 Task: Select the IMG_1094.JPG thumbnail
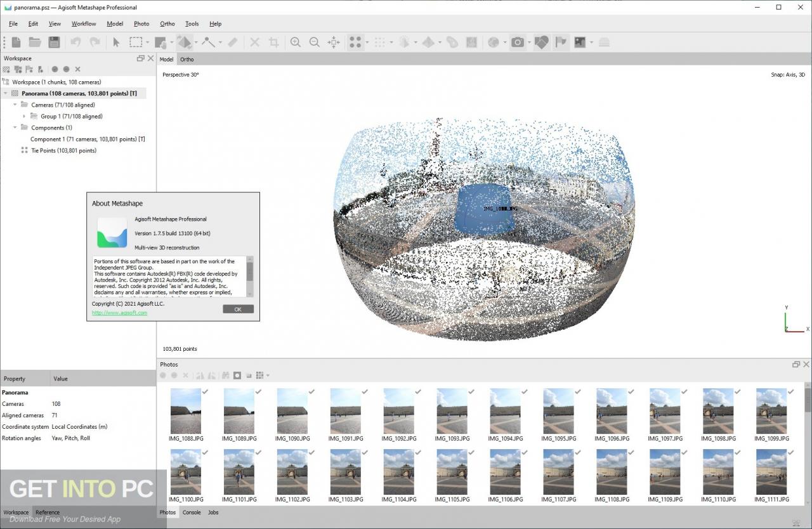tap(506, 415)
